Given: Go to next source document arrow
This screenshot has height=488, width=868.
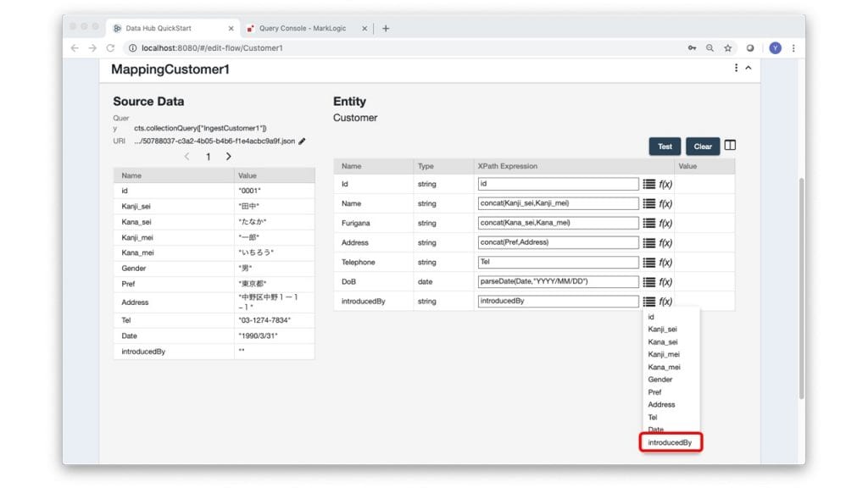Looking at the screenshot, I should click(x=229, y=157).
